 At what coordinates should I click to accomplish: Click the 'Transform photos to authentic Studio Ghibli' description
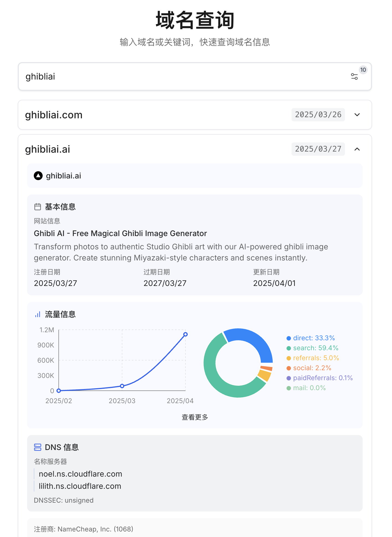[181, 252]
